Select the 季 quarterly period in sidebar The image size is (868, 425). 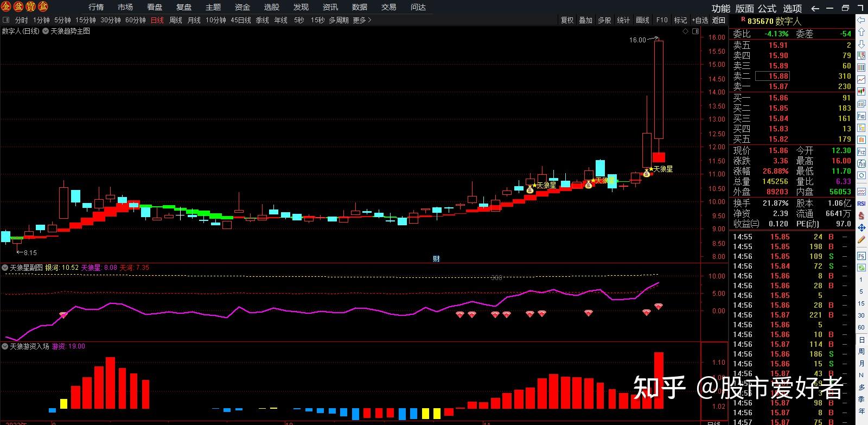coord(861,399)
